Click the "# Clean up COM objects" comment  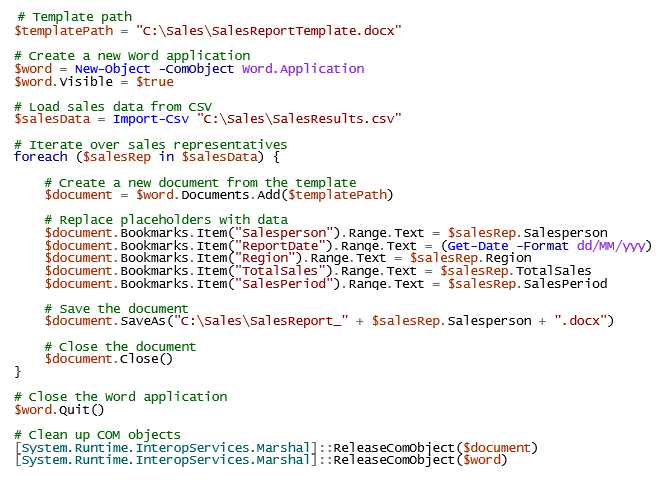coord(98,435)
